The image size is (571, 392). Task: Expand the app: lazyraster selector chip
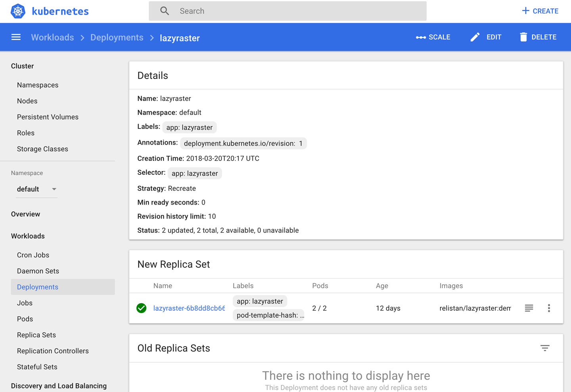(x=194, y=173)
